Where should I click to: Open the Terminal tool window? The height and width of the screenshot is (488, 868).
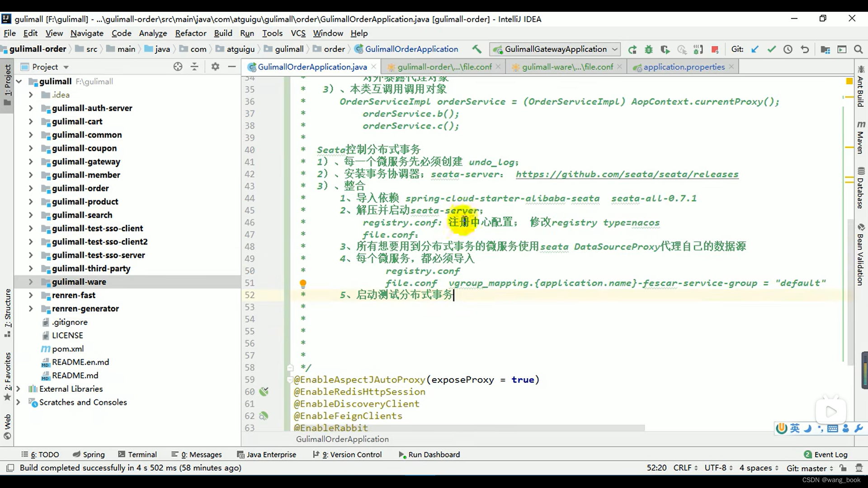pyautogui.click(x=137, y=455)
